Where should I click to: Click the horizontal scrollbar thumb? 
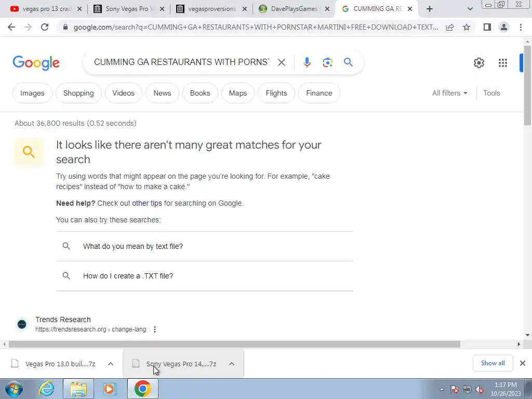pyautogui.click(x=234, y=344)
